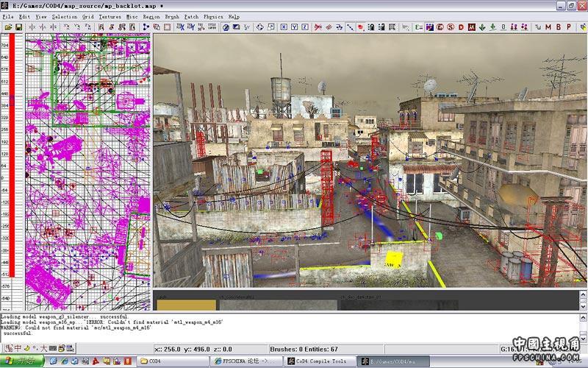Click the M icon with dark red background
This screenshot has width=588, height=368.
pyautogui.click(x=472, y=27)
